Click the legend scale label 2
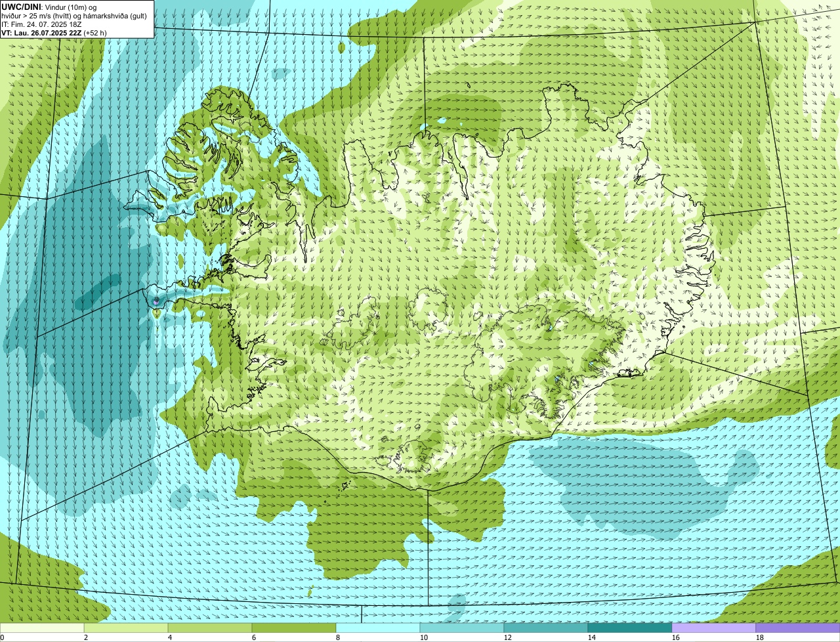840x642 pixels. (86, 637)
